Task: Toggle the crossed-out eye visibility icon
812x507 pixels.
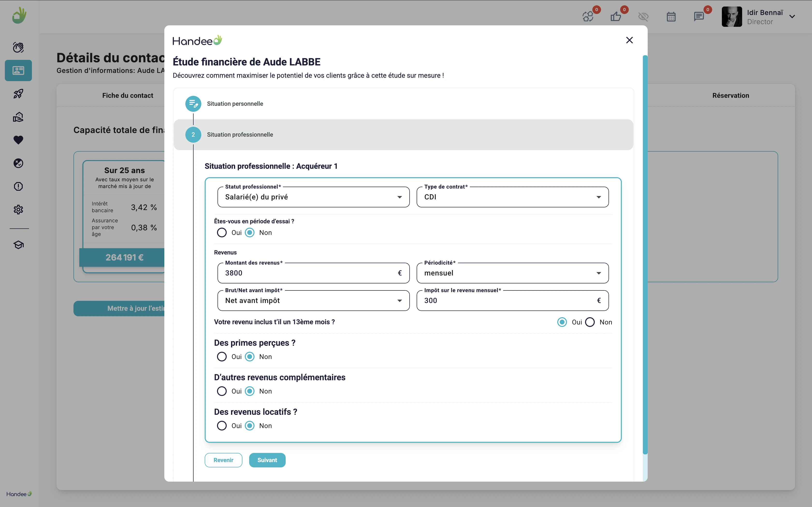Action: 643,16
